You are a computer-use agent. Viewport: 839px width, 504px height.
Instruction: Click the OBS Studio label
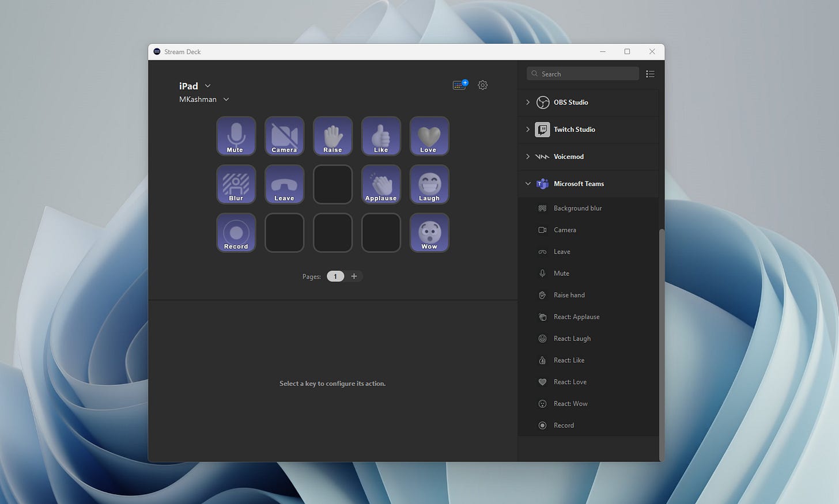pyautogui.click(x=570, y=103)
